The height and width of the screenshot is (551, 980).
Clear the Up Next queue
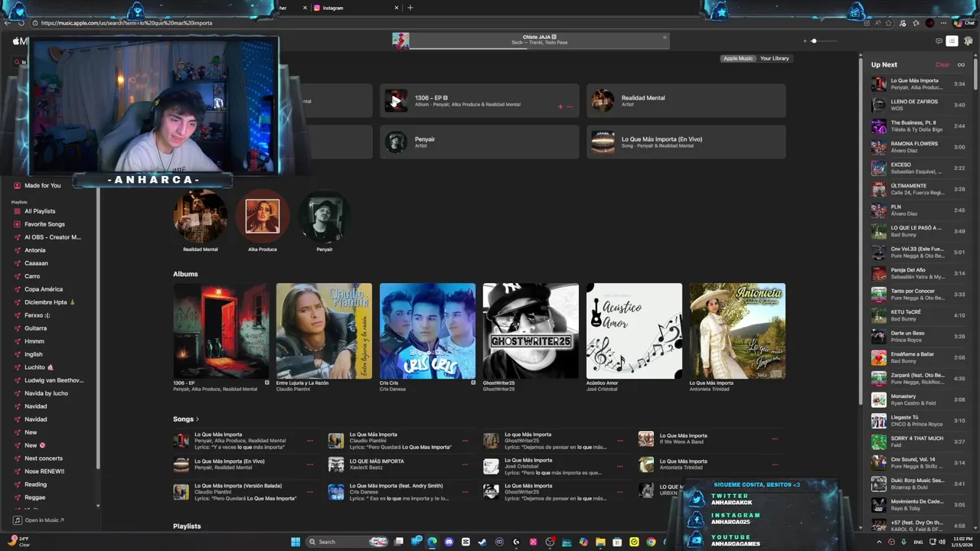tap(942, 65)
